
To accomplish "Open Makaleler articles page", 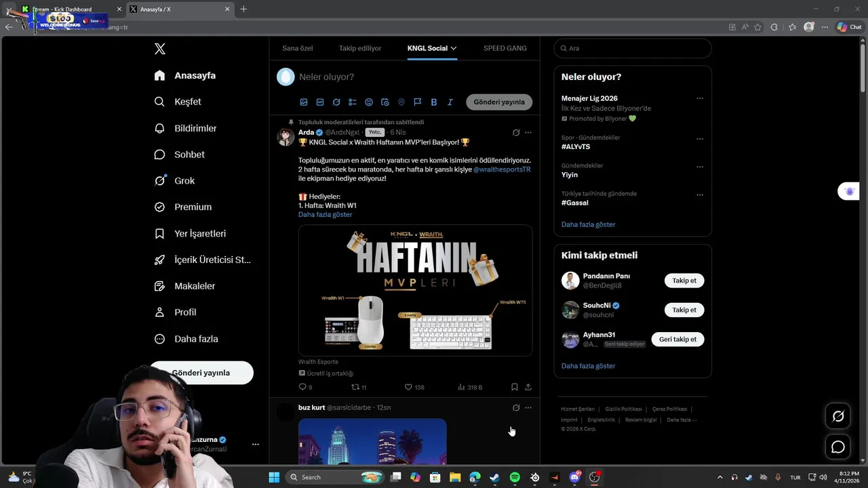I will point(184,286).
